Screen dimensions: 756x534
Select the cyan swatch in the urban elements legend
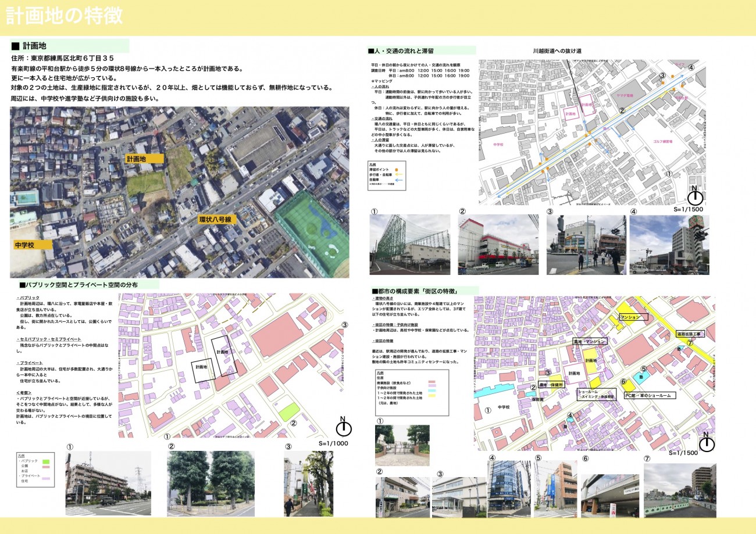432,391
